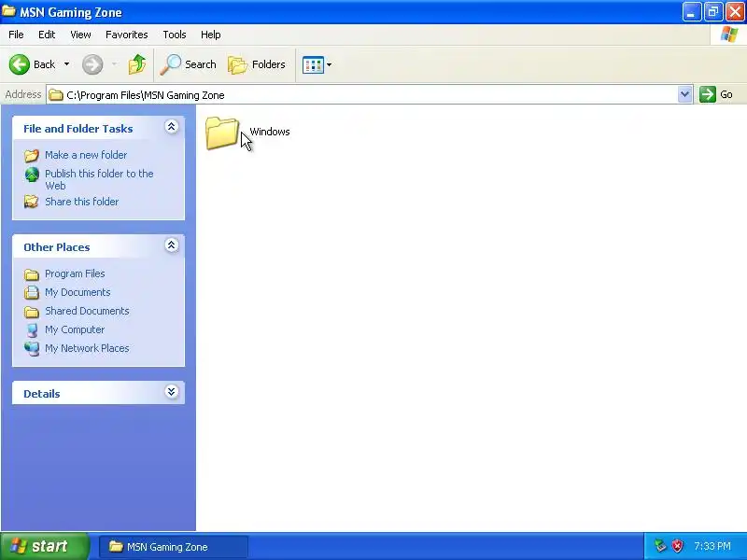Click the Windows flag logo throbber

coord(729,35)
